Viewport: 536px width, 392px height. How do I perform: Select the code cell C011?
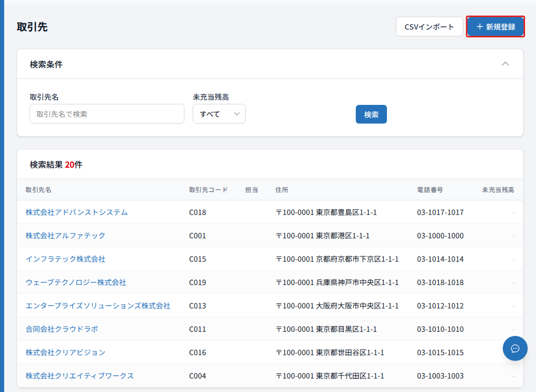coord(197,329)
